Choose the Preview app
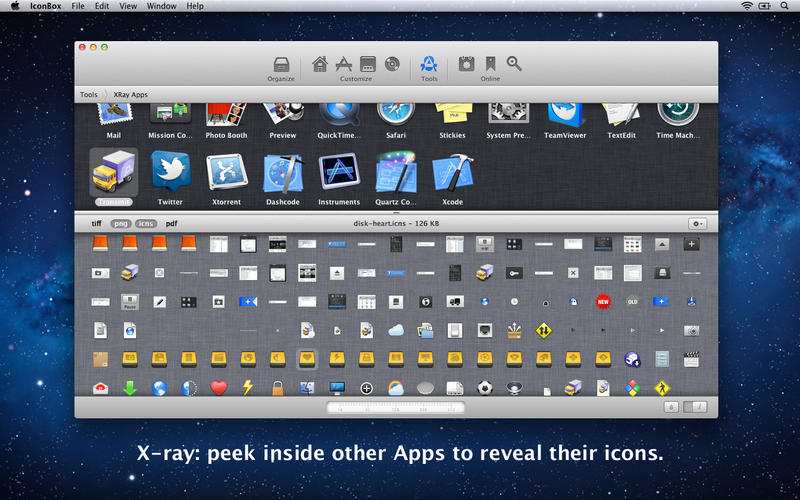800x500 pixels. pyautogui.click(x=283, y=120)
